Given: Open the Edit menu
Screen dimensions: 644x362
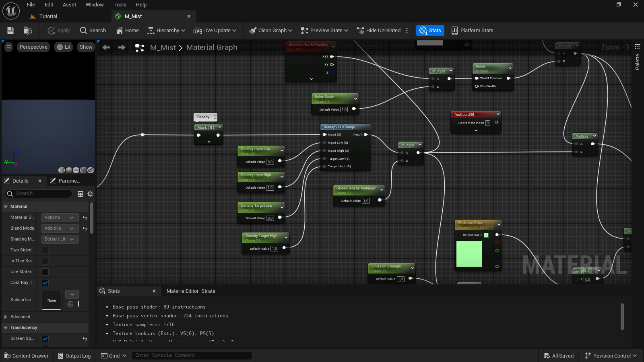Looking at the screenshot, I should (49, 5).
